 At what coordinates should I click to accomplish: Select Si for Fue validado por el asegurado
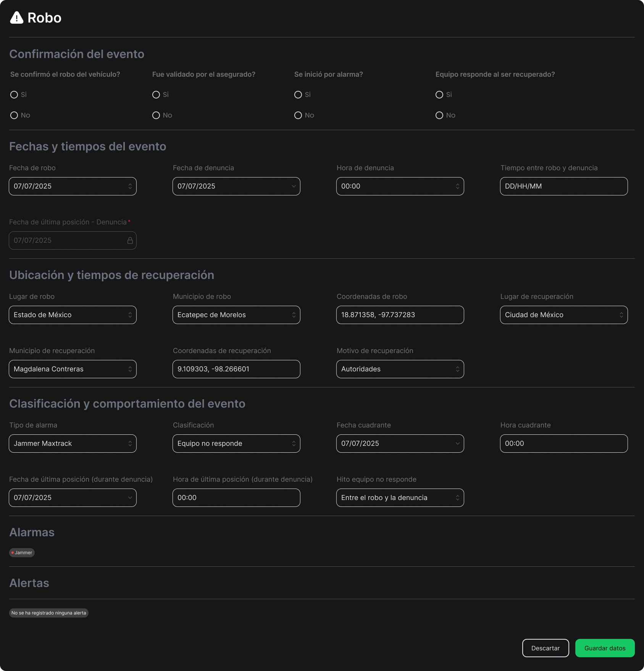pyautogui.click(x=156, y=95)
